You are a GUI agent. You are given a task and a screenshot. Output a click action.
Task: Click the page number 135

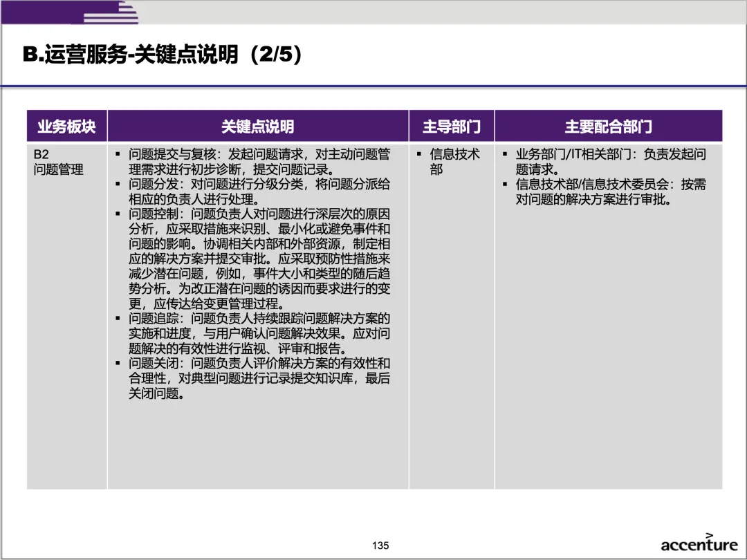[x=380, y=545]
